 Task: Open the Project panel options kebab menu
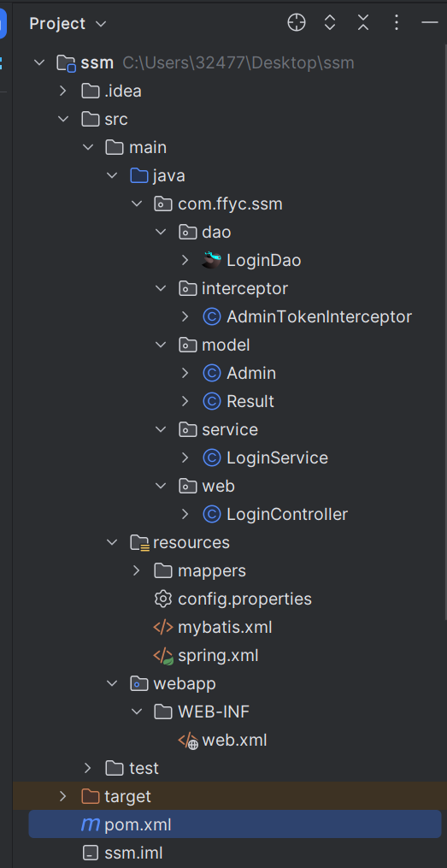(396, 23)
